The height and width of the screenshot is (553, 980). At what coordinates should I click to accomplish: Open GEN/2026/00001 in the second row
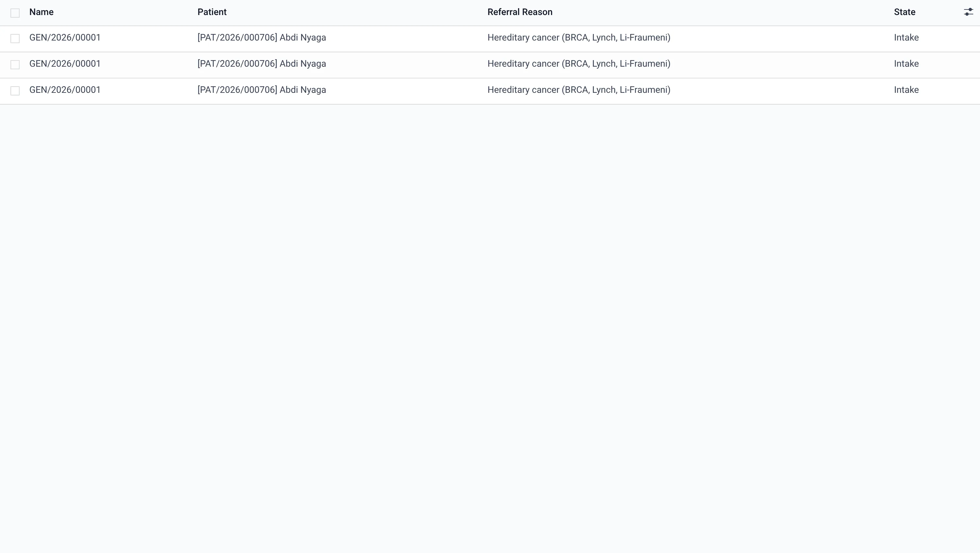65,63
